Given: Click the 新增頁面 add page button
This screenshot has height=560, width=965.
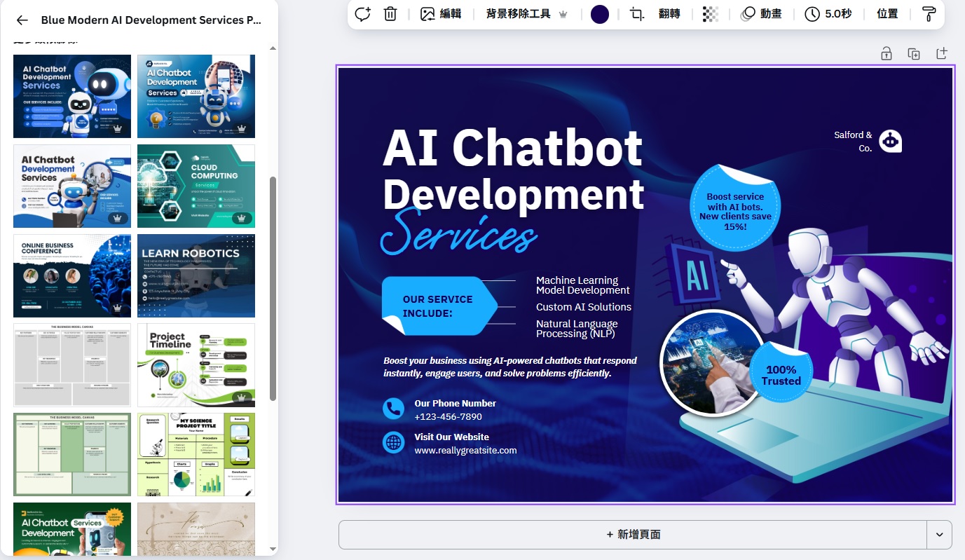Looking at the screenshot, I should [633, 534].
